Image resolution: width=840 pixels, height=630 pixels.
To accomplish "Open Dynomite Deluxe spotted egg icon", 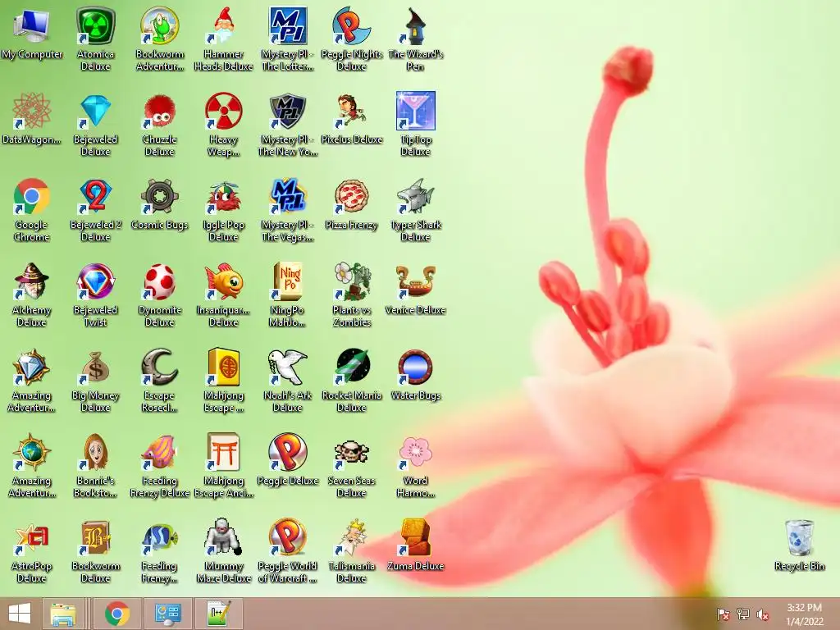I will [x=160, y=282].
